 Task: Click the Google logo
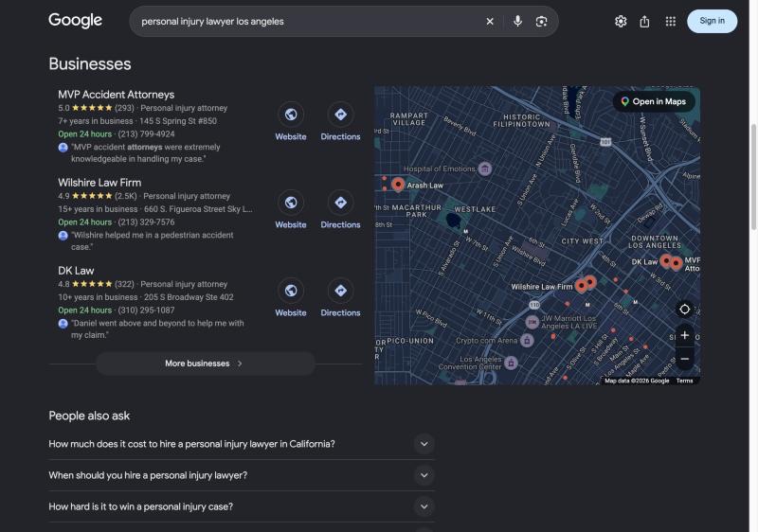point(76,20)
